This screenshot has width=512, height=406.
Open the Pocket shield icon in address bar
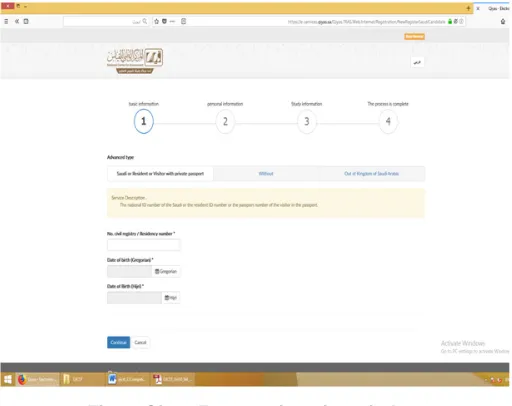pyautogui.click(x=164, y=21)
